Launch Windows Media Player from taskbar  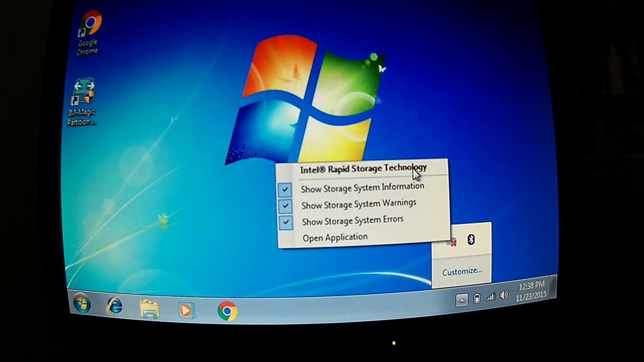point(185,310)
